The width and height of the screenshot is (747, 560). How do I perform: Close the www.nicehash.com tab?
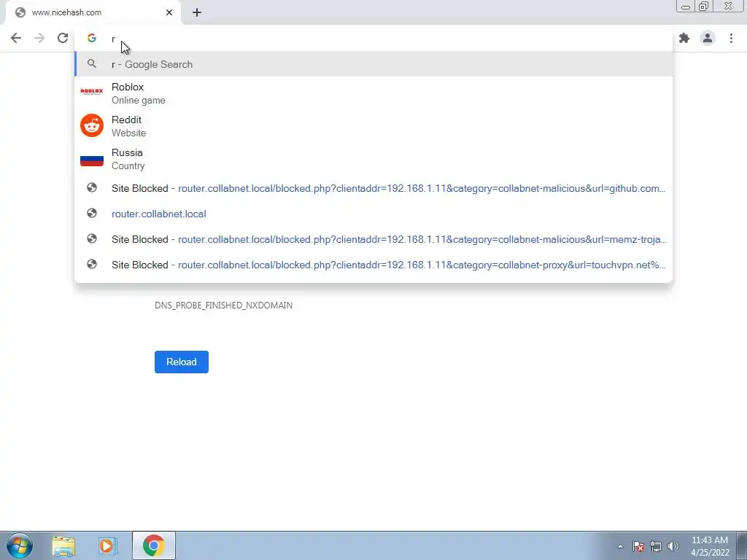click(x=169, y=12)
